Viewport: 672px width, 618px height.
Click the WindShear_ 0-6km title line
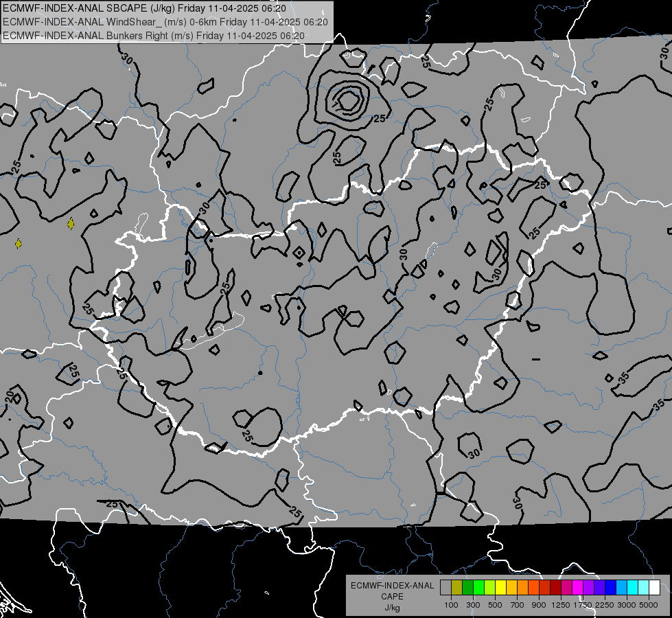(x=165, y=22)
